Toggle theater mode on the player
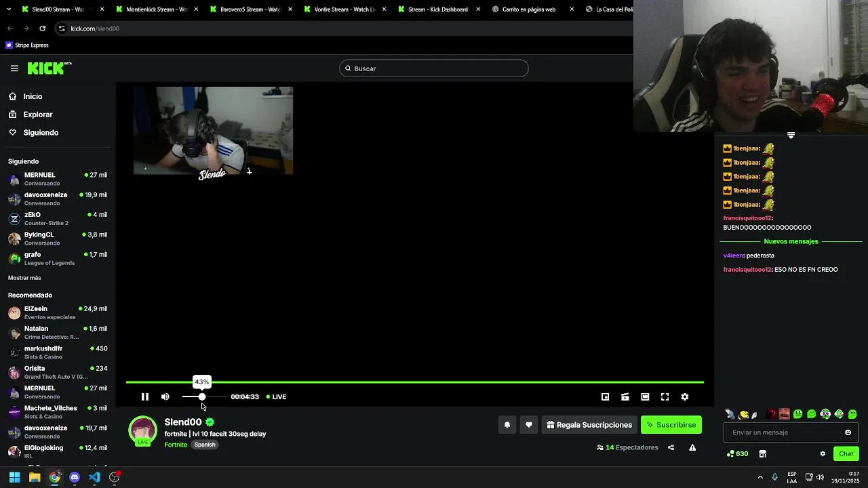 (645, 397)
